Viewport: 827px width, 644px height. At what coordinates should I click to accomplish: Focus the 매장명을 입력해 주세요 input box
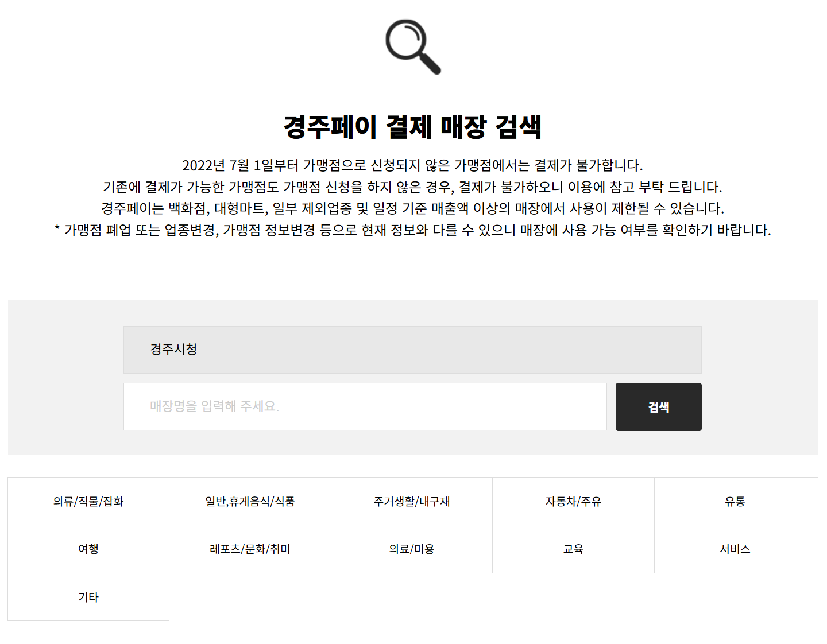click(365, 406)
